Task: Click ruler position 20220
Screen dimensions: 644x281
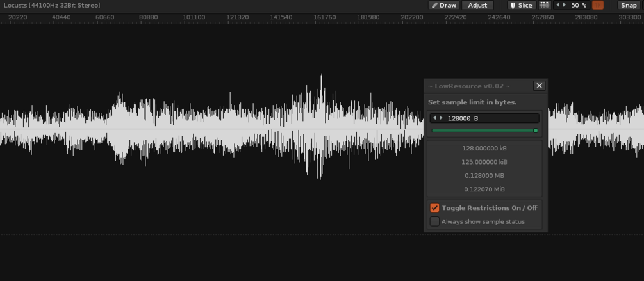Action: click(18, 17)
